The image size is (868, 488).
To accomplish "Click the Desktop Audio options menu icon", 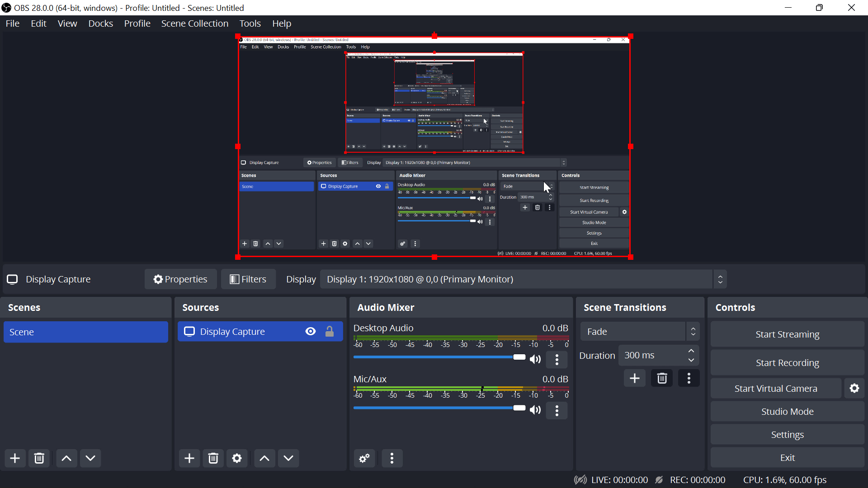I will click(556, 359).
